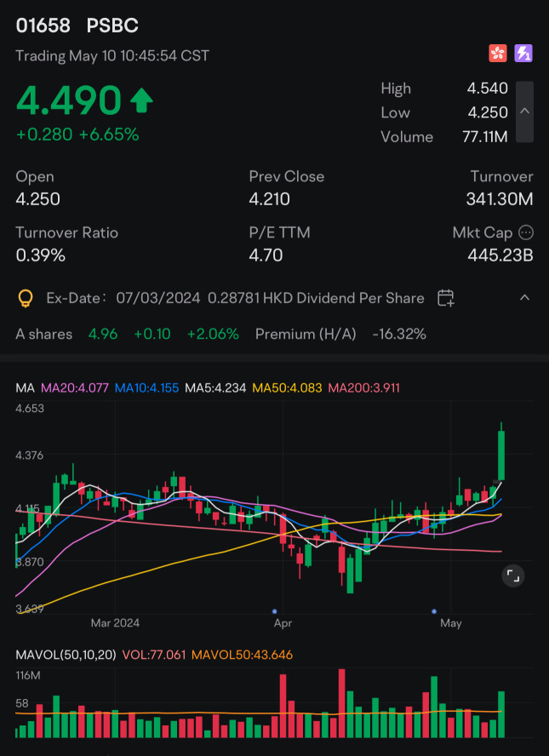
Task: Tap the P/E TTM value 4.70
Action: 266,255
